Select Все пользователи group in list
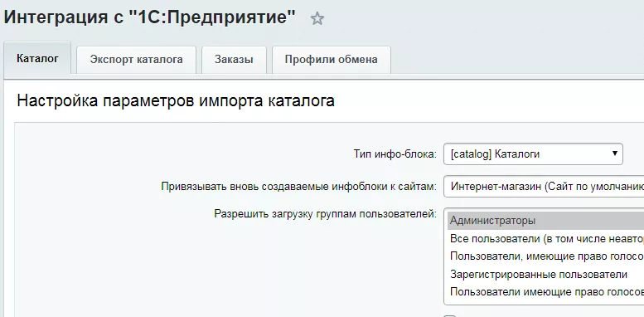This screenshot has width=644, height=317. click(x=546, y=239)
